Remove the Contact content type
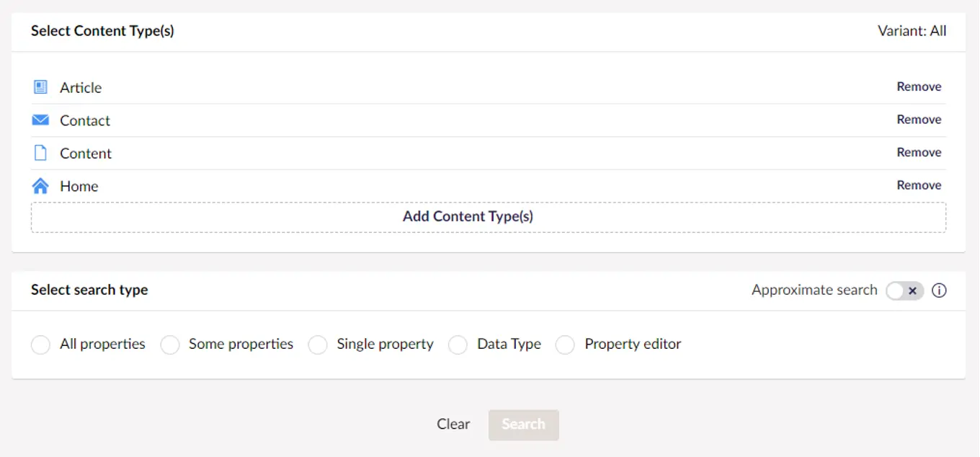 coord(919,120)
